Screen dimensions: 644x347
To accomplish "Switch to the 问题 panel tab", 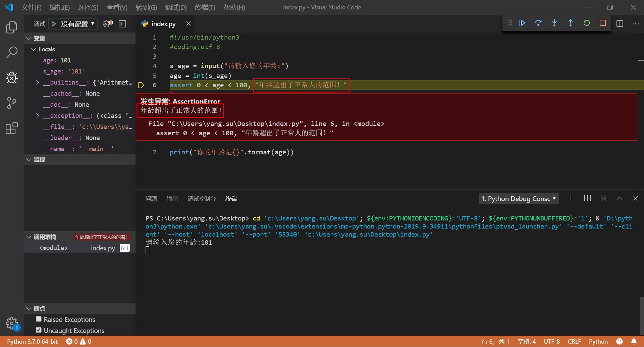I will tap(151, 199).
